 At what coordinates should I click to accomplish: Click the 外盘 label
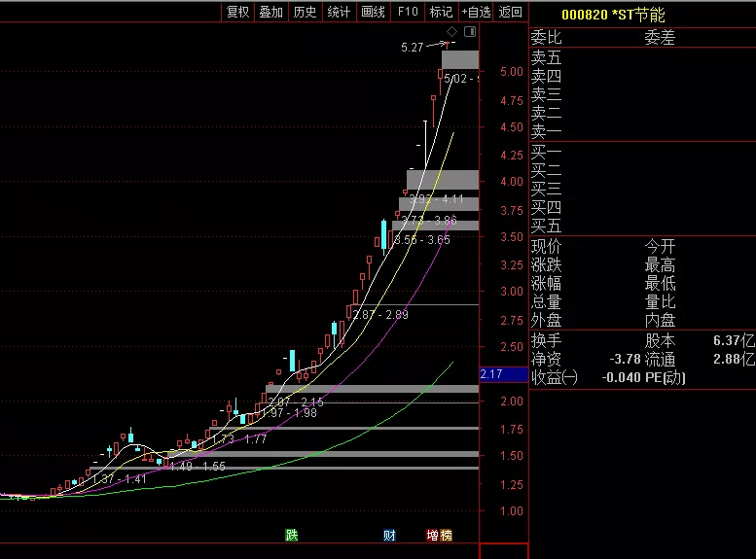pyautogui.click(x=546, y=320)
